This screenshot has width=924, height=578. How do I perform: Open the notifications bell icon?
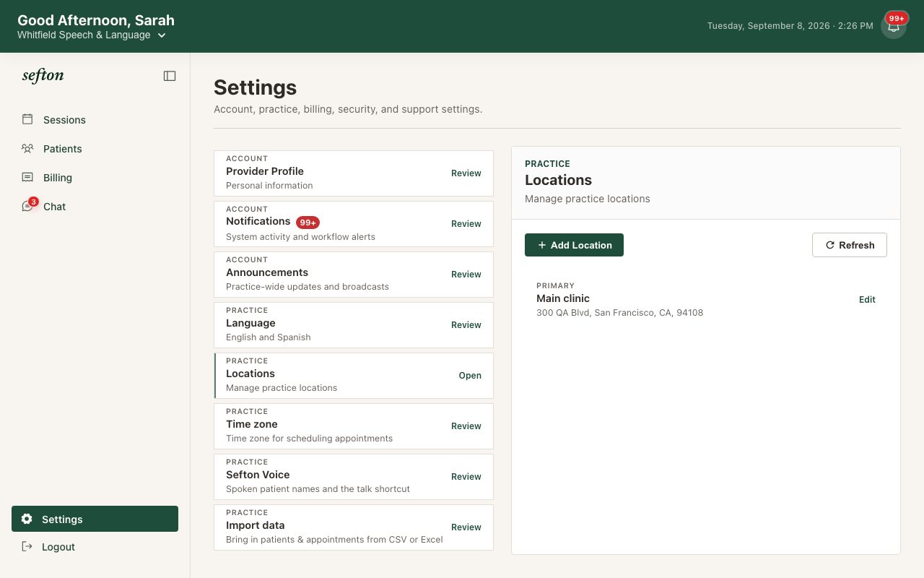[894, 27]
